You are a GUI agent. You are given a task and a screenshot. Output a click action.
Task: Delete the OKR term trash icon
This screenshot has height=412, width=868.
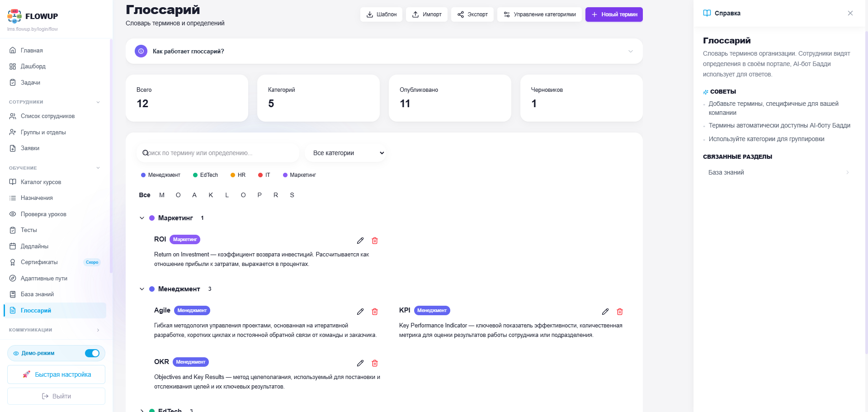375,363
